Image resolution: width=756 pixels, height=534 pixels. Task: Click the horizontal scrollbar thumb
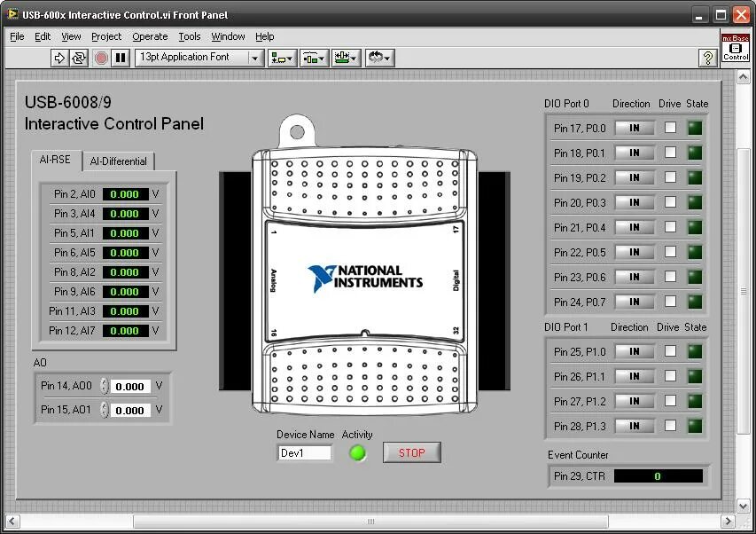coord(370,522)
